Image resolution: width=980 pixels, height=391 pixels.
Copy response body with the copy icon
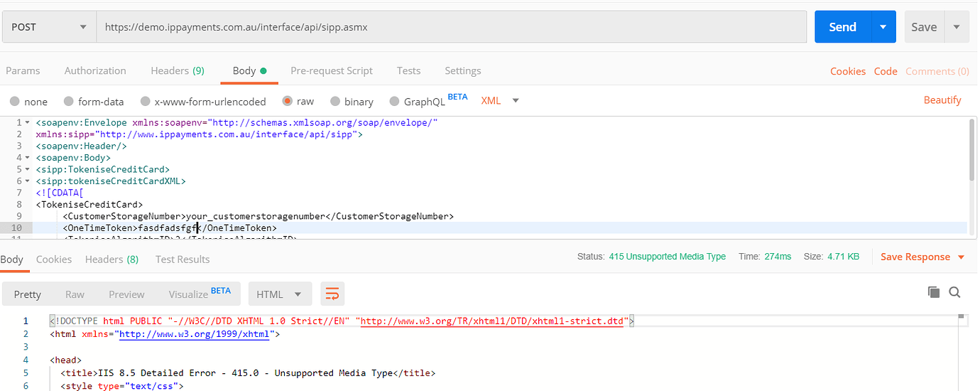[x=934, y=292]
